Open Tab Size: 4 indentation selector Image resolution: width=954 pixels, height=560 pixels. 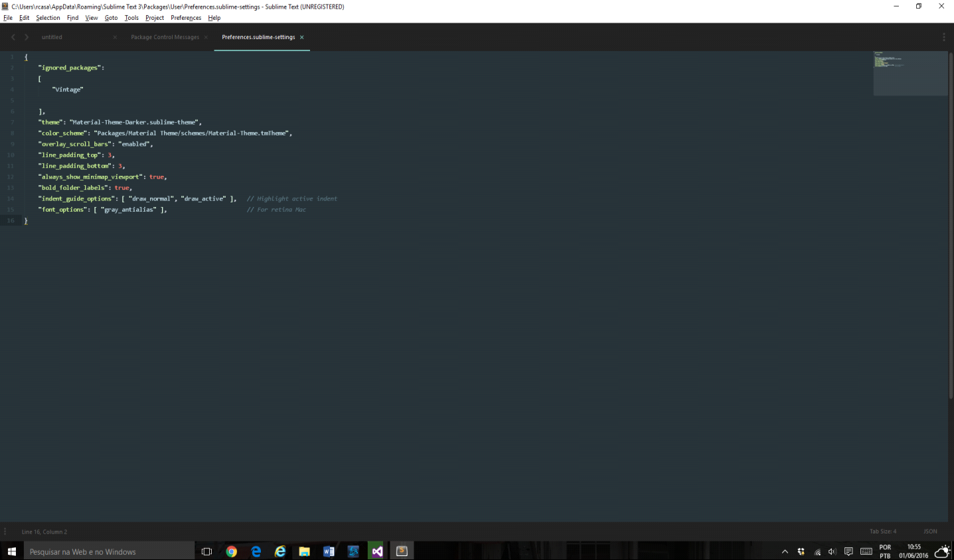point(883,531)
